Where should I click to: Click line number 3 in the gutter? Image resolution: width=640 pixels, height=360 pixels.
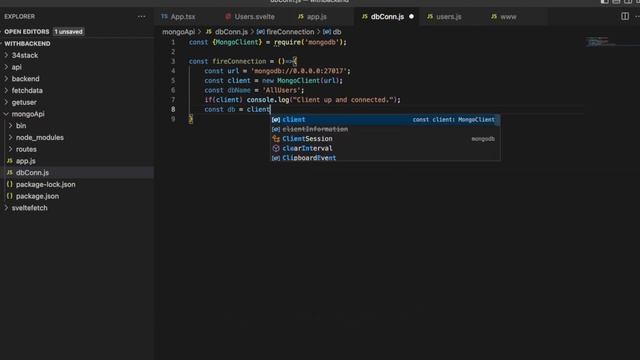pyautogui.click(x=173, y=61)
